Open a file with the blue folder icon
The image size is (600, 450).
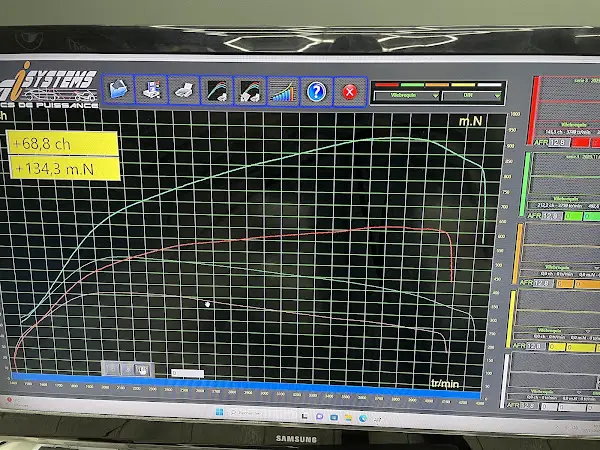point(118,90)
